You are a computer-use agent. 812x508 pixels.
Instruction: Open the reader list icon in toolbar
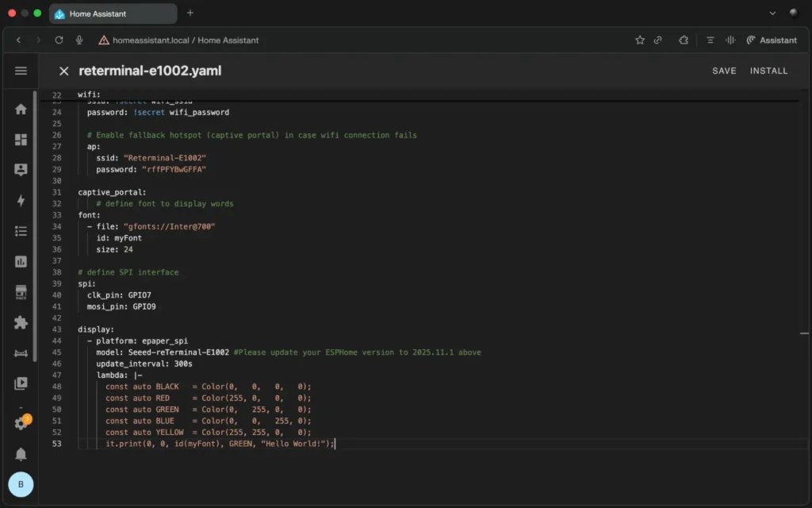pyautogui.click(x=710, y=40)
